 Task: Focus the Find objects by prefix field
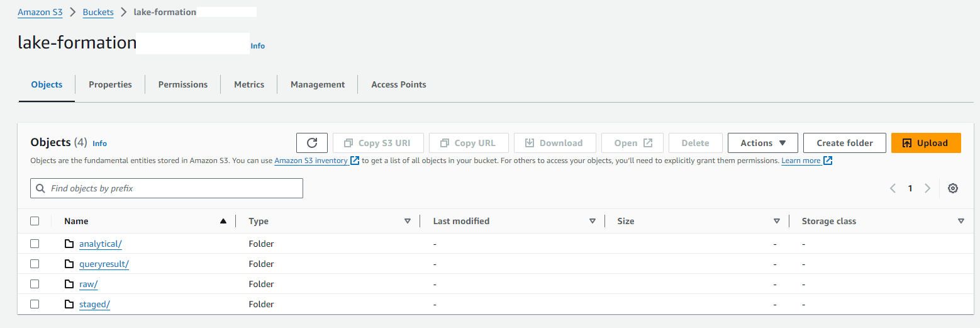click(x=167, y=188)
